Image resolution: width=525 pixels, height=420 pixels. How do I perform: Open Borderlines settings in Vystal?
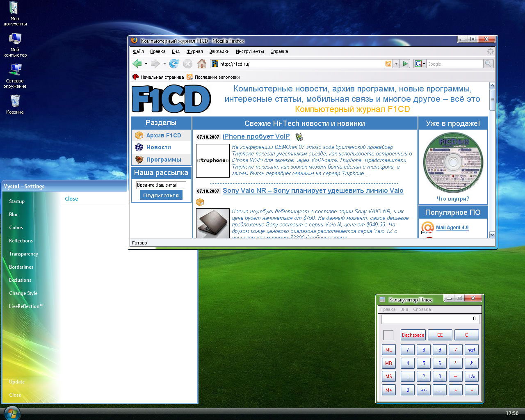[21, 267]
